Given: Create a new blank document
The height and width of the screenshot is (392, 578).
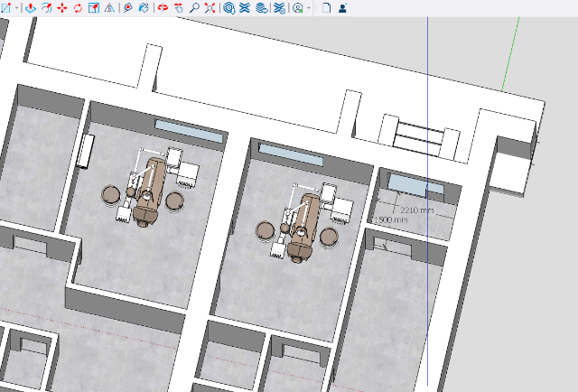Looking at the screenshot, I should point(327,8).
